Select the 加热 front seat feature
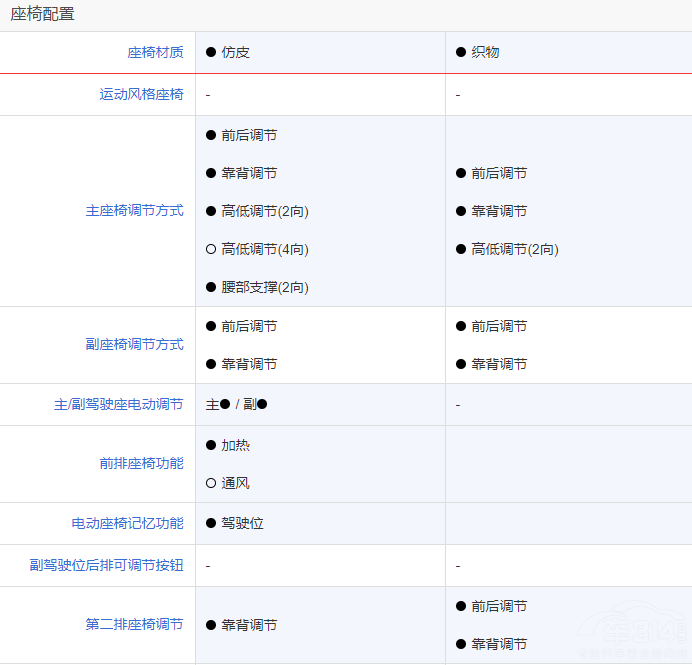Viewport: 692px width, 665px height. pyautogui.click(x=236, y=445)
